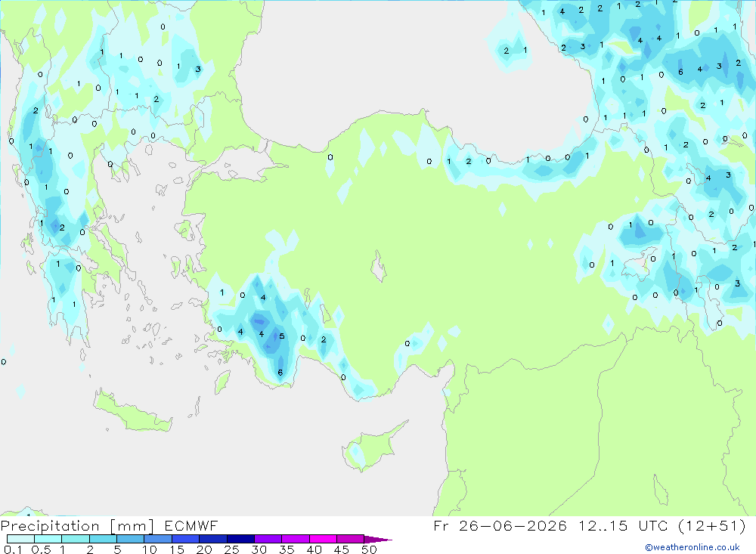Select the 2–5 mm legend color swatch
The height and width of the screenshot is (554, 756).
click(x=103, y=539)
